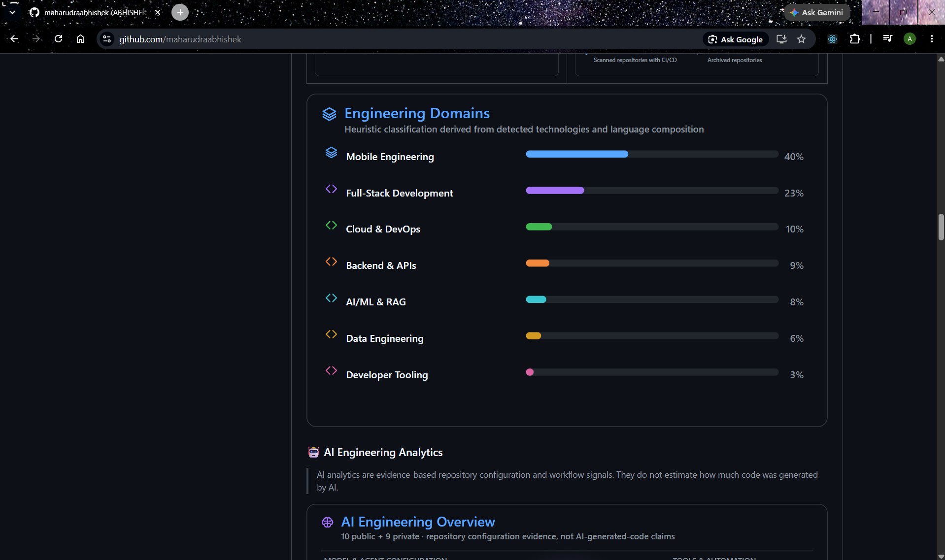Click the install app icon in address bar
The height and width of the screenshot is (560, 945).
point(781,39)
